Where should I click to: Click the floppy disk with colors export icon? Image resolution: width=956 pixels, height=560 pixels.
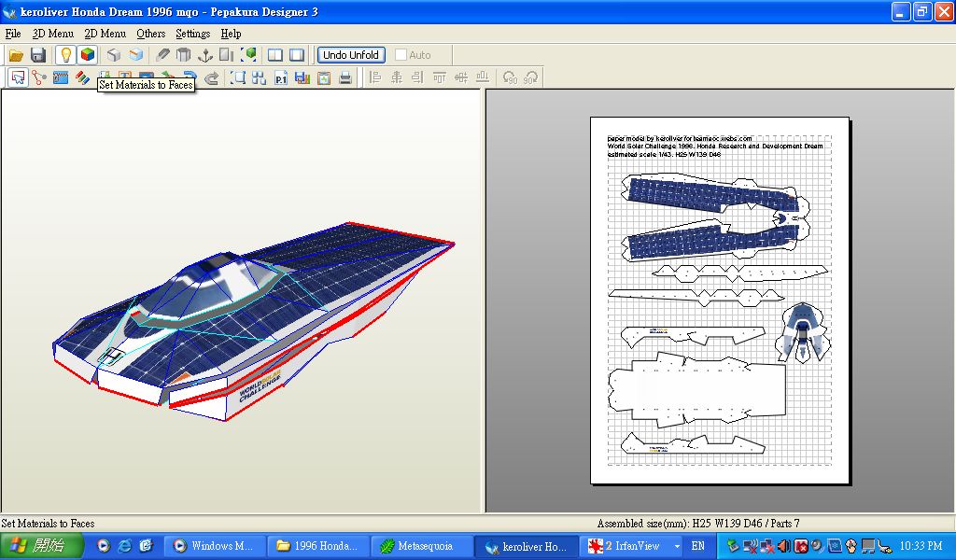click(302, 77)
